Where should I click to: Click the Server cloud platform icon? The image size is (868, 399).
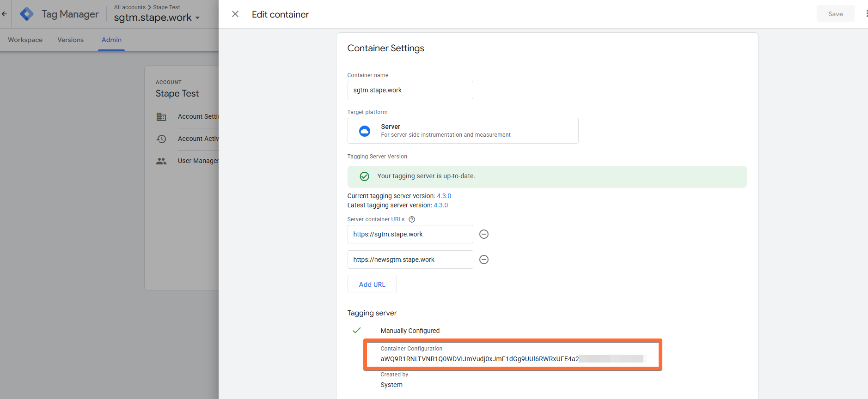point(365,131)
